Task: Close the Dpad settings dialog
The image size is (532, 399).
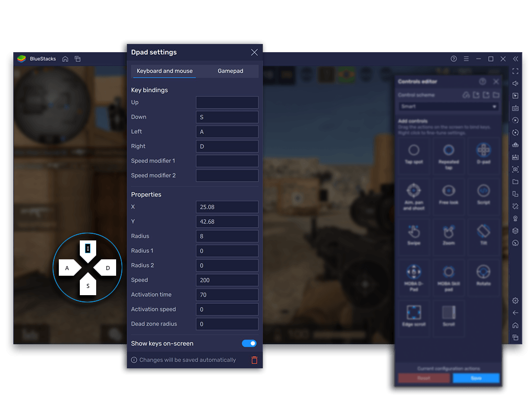Action: 254,52
